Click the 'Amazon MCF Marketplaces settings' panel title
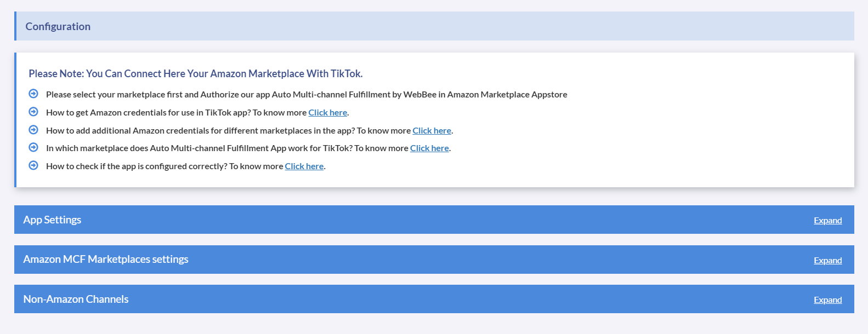This screenshot has width=868, height=334. pyautogui.click(x=106, y=260)
